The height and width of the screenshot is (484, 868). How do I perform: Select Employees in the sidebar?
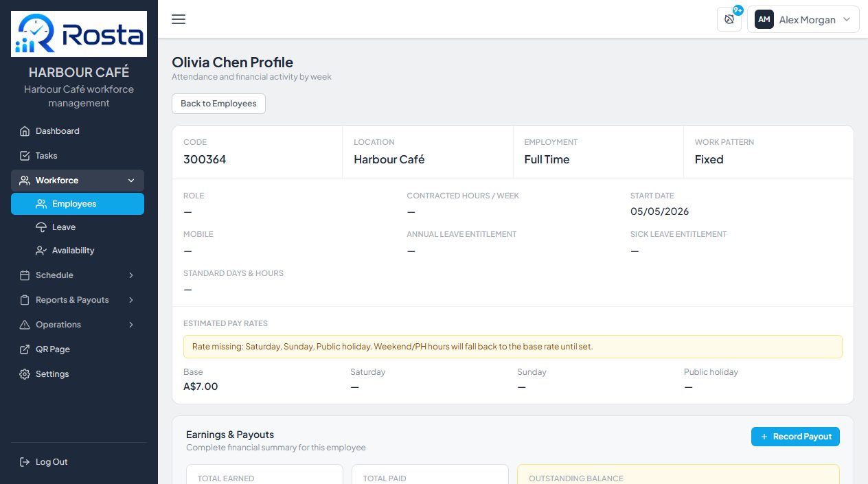pyautogui.click(x=78, y=204)
